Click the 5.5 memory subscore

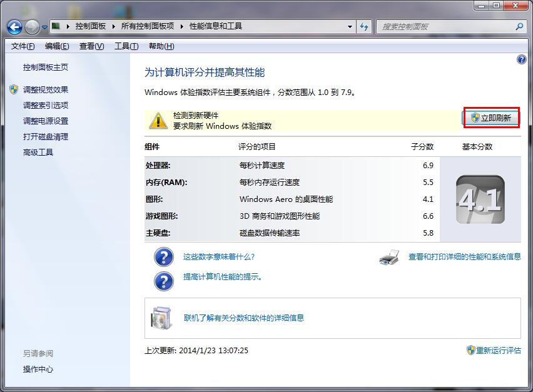click(428, 183)
